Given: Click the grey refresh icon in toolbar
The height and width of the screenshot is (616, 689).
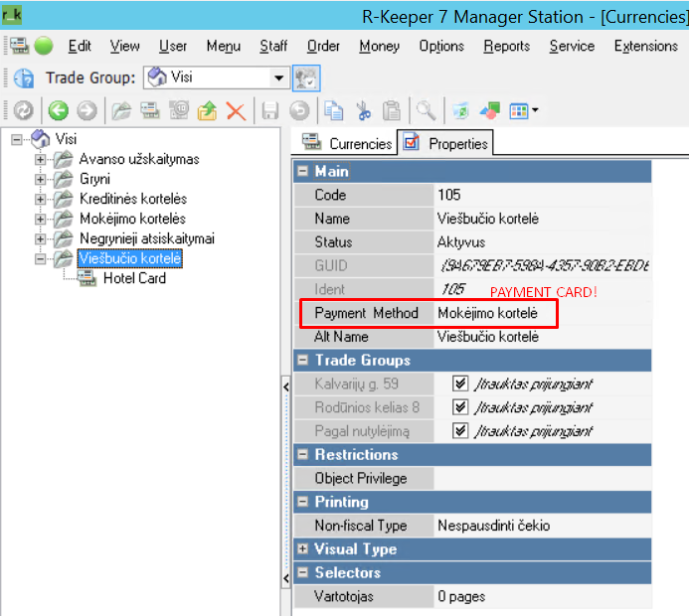Looking at the screenshot, I should [x=23, y=110].
